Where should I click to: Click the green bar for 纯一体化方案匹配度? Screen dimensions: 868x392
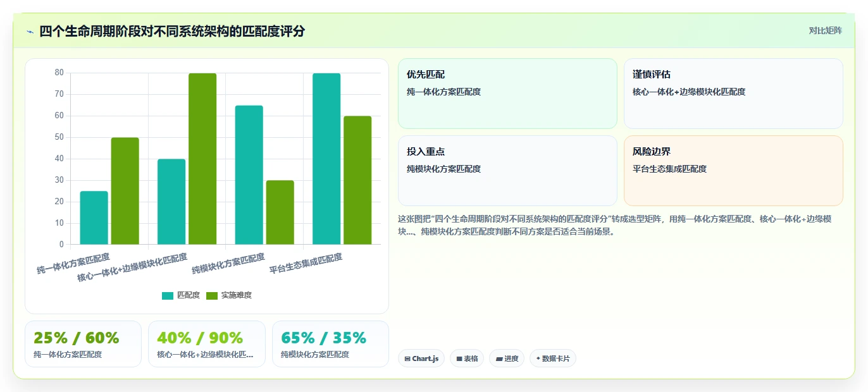tap(125, 191)
